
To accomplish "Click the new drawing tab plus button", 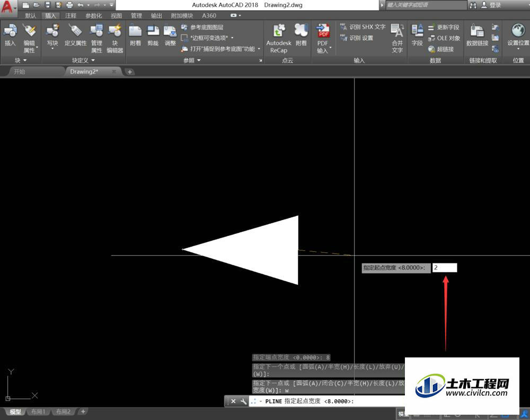I will point(129,72).
